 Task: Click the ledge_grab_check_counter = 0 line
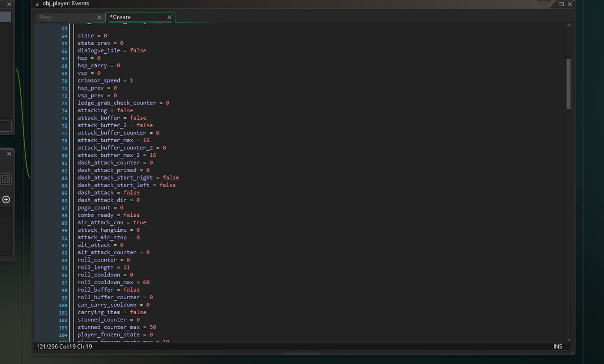point(123,103)
